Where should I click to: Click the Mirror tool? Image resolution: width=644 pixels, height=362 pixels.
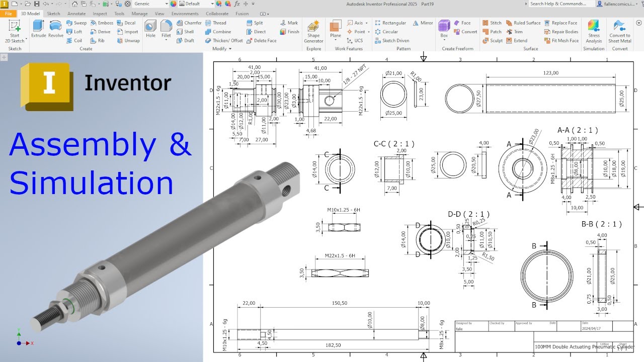[x=423, y=23]
